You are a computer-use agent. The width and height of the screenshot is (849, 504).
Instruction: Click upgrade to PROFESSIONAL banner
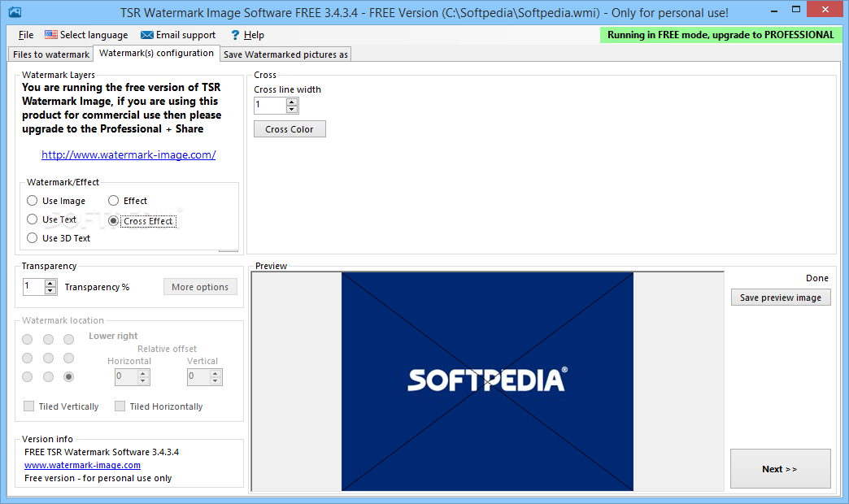(x=721, y=35)
